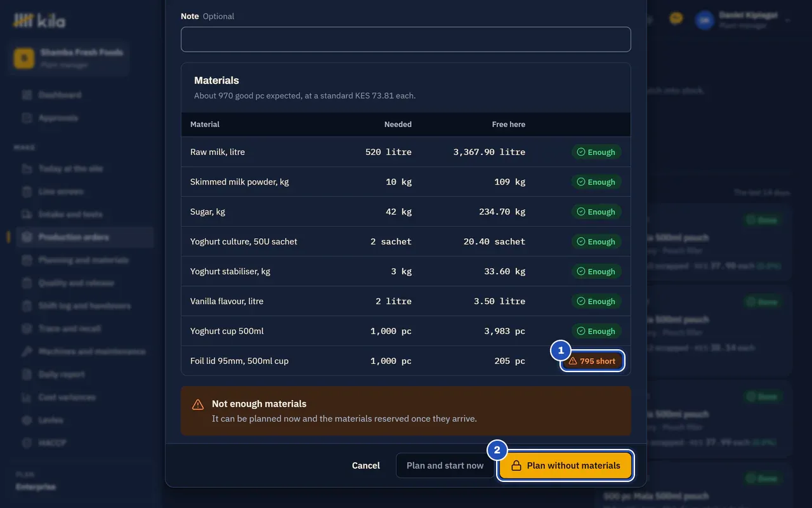
Task: Click the '234.70 kg' free value
Action: (x=502, y=212)
